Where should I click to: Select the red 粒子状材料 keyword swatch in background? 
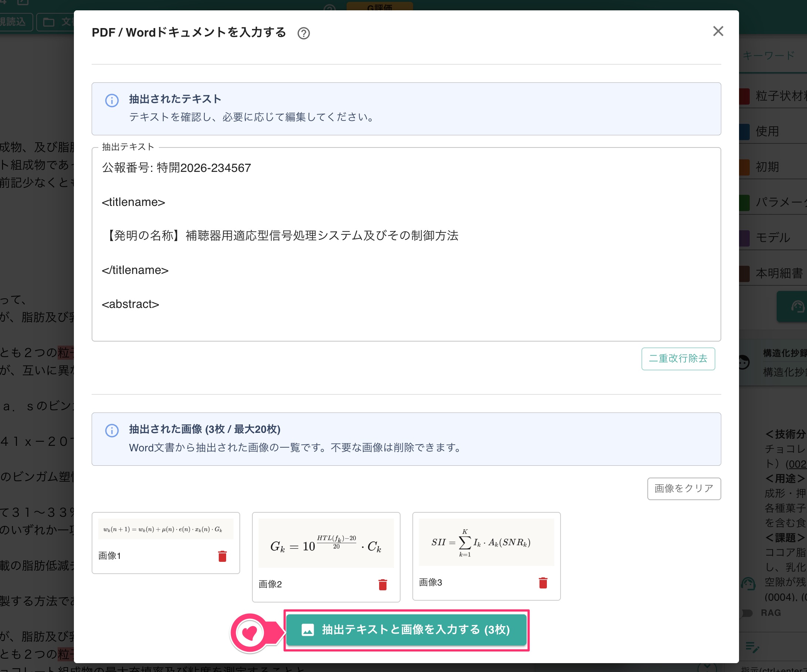click(x=744, y=96)
